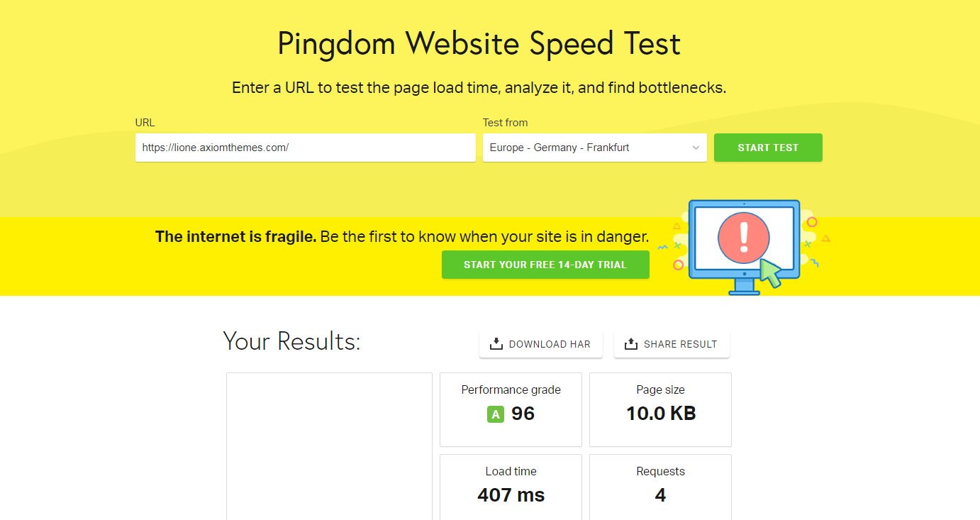
Task: Click the Load time 407 ms card
Action: tap(511, 487)
